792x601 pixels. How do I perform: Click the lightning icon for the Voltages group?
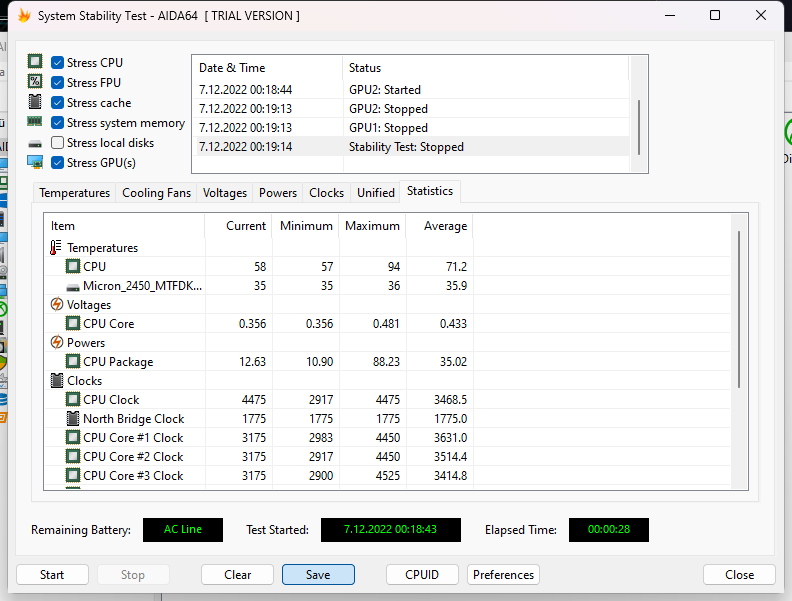coord(57,305)
